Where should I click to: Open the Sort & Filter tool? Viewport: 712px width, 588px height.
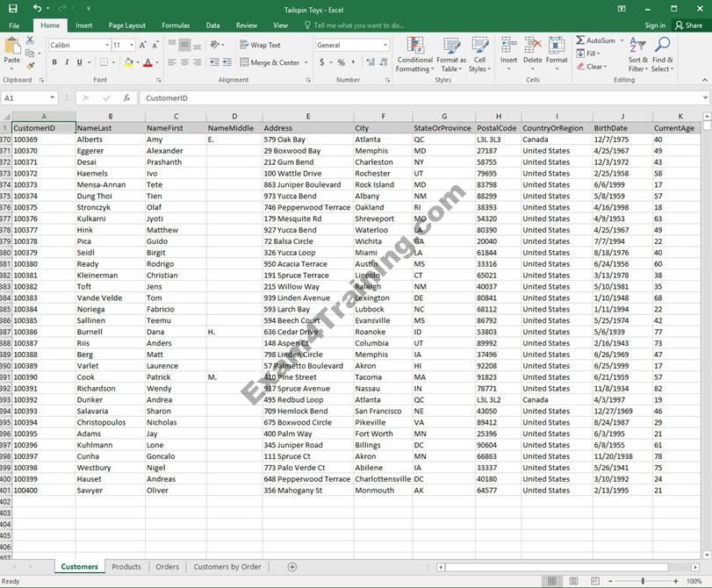coord(638,53)
